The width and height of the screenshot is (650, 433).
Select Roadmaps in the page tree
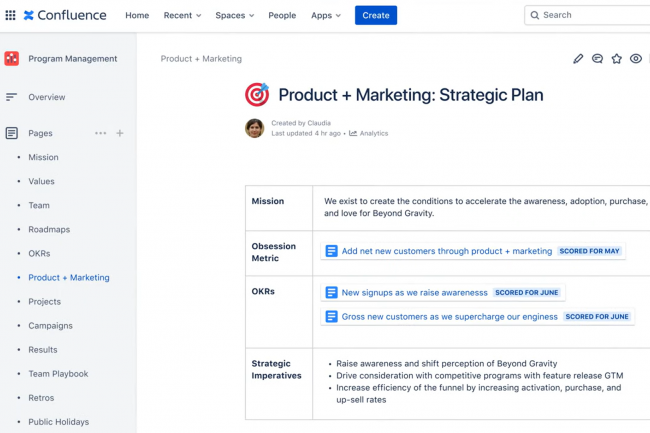[49, 229]
